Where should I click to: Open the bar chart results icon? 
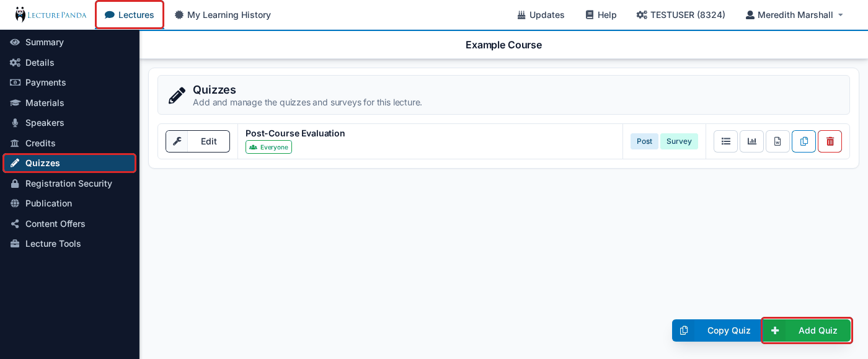pyautogui.click(x=751, y=141)
